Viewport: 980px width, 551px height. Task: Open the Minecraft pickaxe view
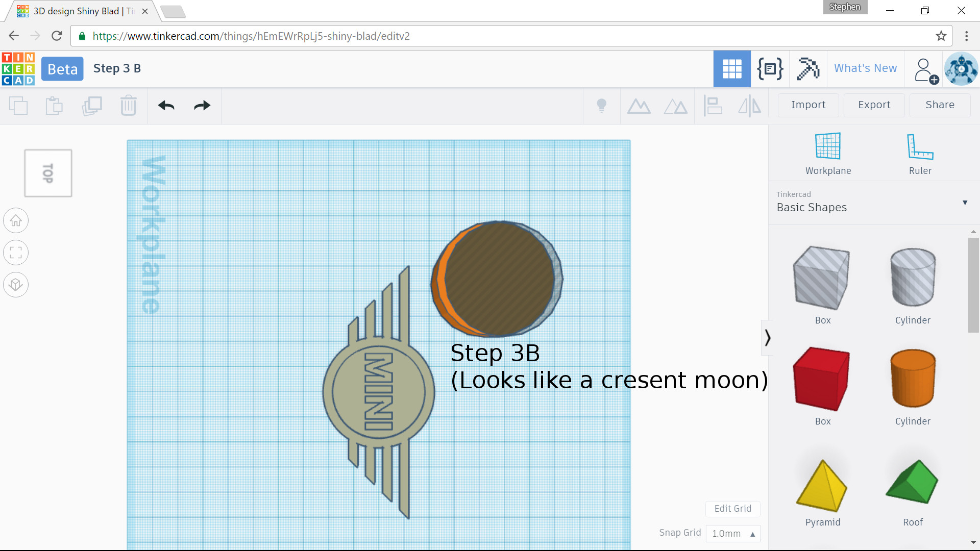tap(808, 69)
